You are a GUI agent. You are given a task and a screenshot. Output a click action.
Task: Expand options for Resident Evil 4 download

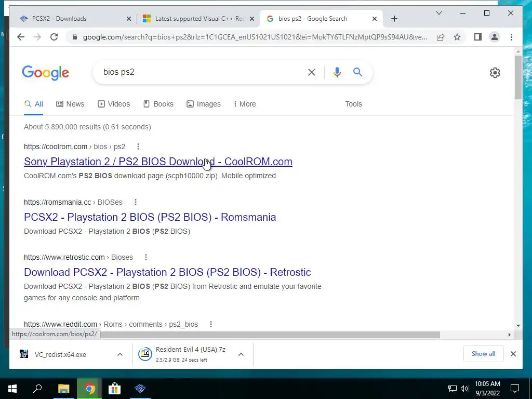(241, 354)
